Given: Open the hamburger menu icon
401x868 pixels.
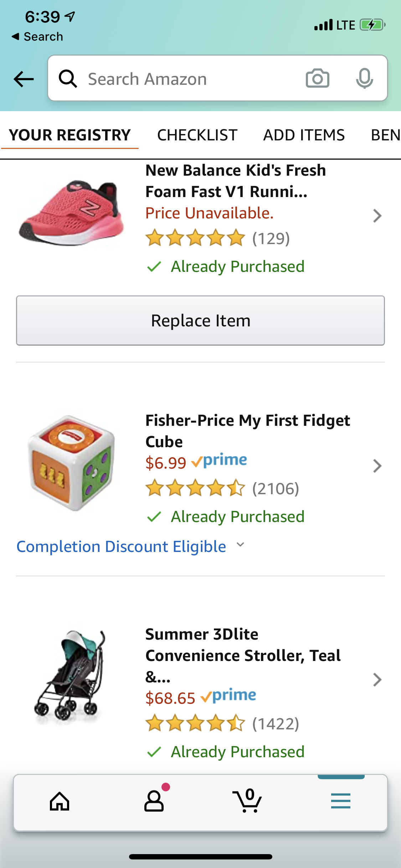Looking at the screenshot, I should (340, 802).
